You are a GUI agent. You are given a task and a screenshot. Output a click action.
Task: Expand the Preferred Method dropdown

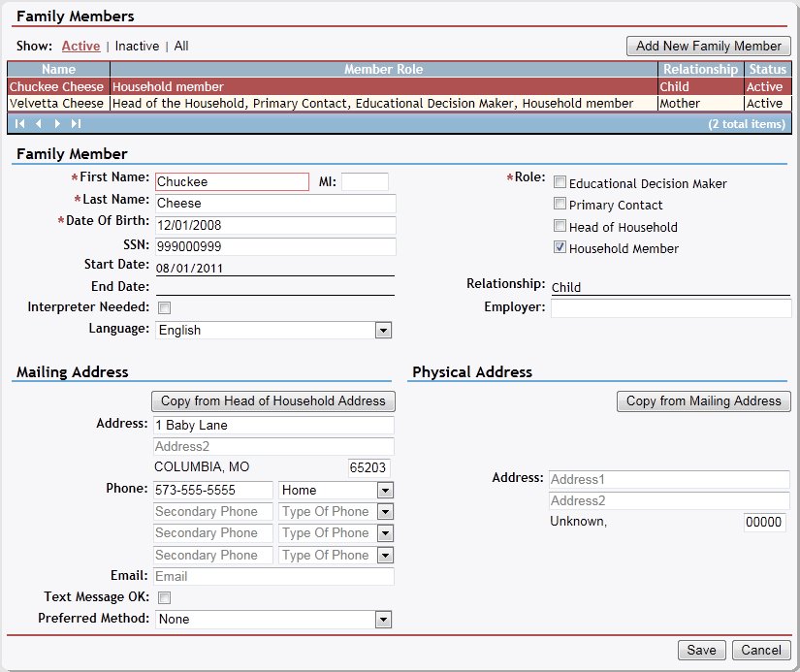[x=383, y=620]
